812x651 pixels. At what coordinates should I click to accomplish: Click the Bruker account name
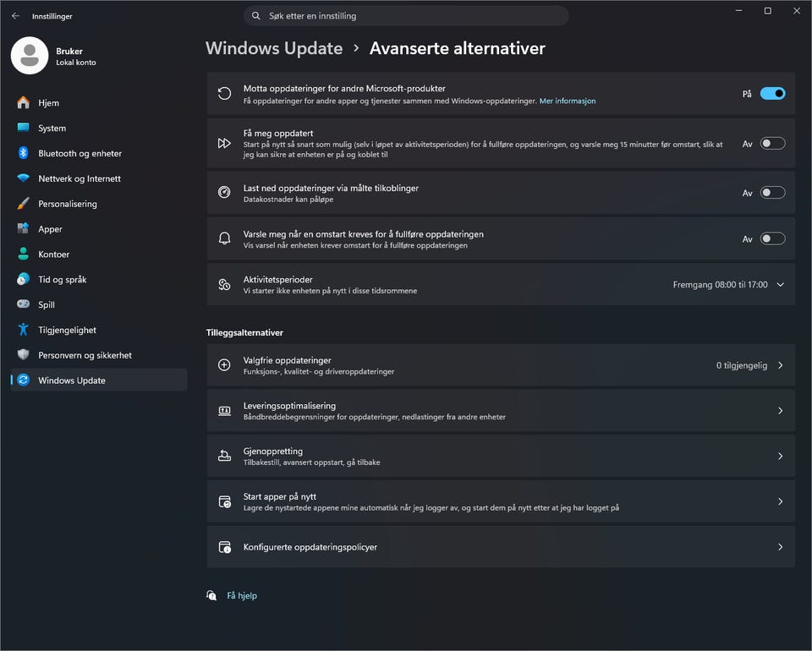[x=69, y=52]
